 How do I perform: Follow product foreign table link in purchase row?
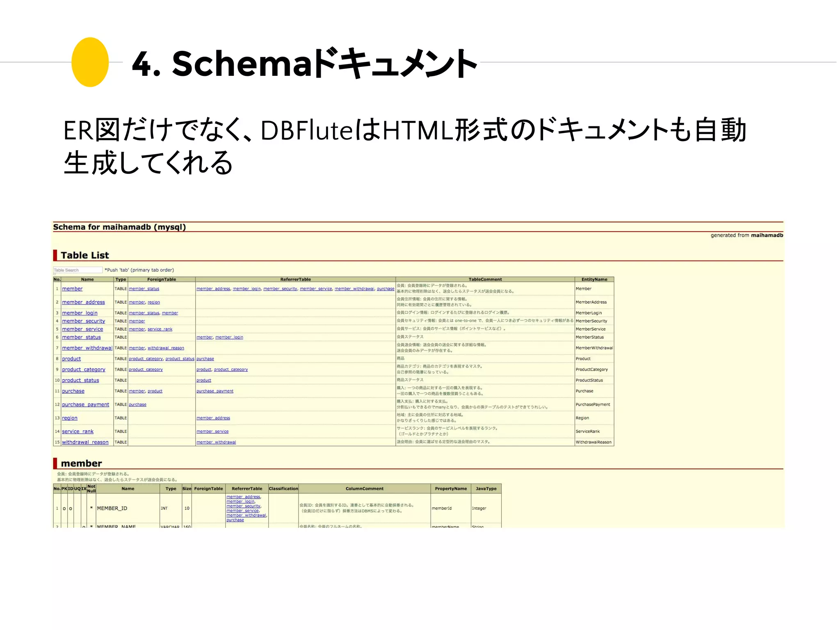pyautogui.click(x=155, y=391)
